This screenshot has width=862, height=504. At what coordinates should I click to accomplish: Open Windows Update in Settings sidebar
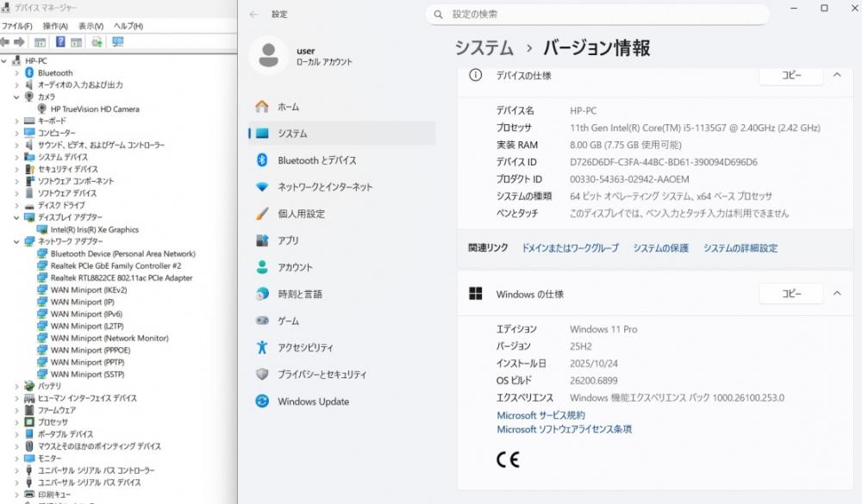pyautogui.click(x=313, y=401)
